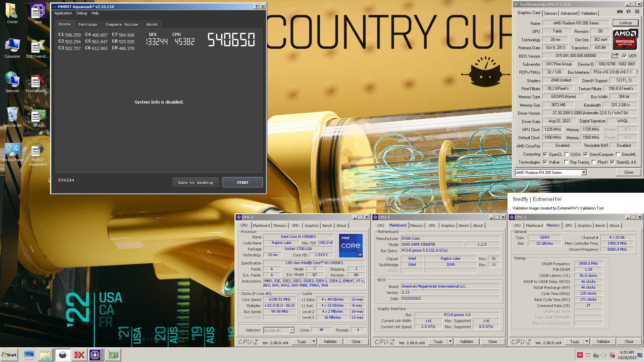
Task: Click the Bus Interface question mark icon
Action: click(637, 72)
